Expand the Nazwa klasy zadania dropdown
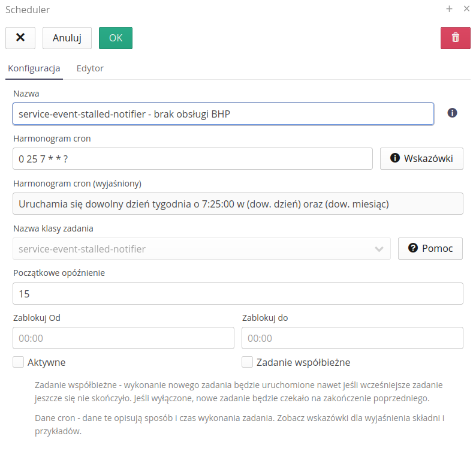 point(201,249)
